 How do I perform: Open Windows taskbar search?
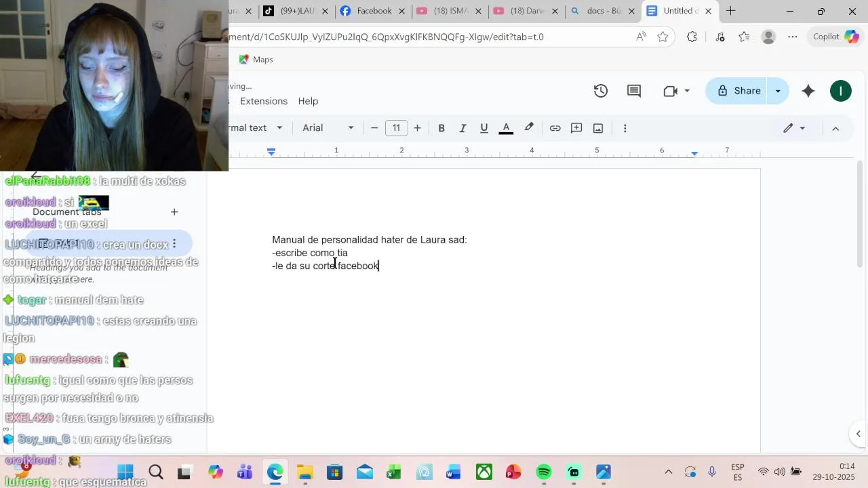155,472
